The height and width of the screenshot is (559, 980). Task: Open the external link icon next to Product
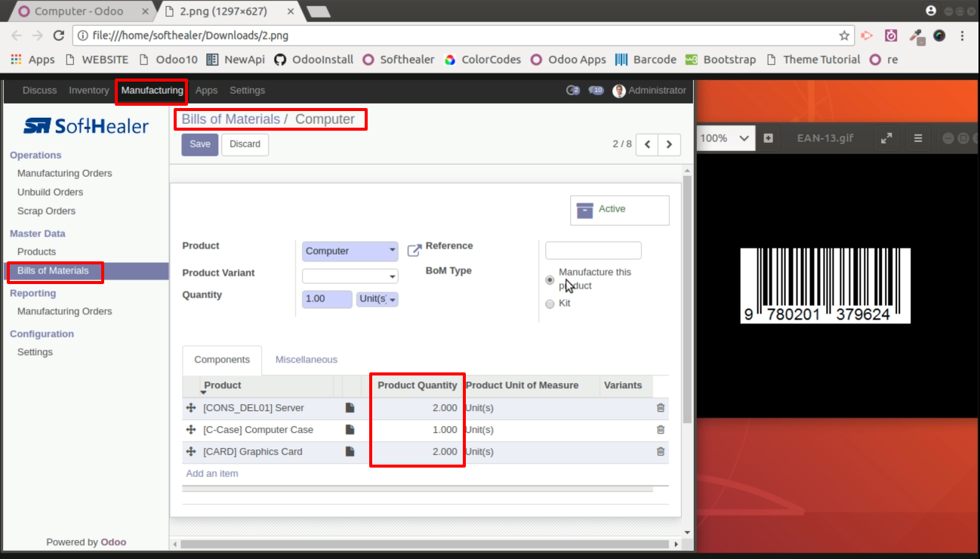(x=414, y=251)
